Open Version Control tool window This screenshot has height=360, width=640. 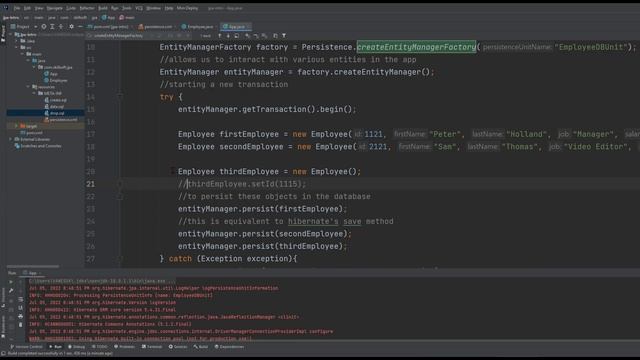coord(27,347)
